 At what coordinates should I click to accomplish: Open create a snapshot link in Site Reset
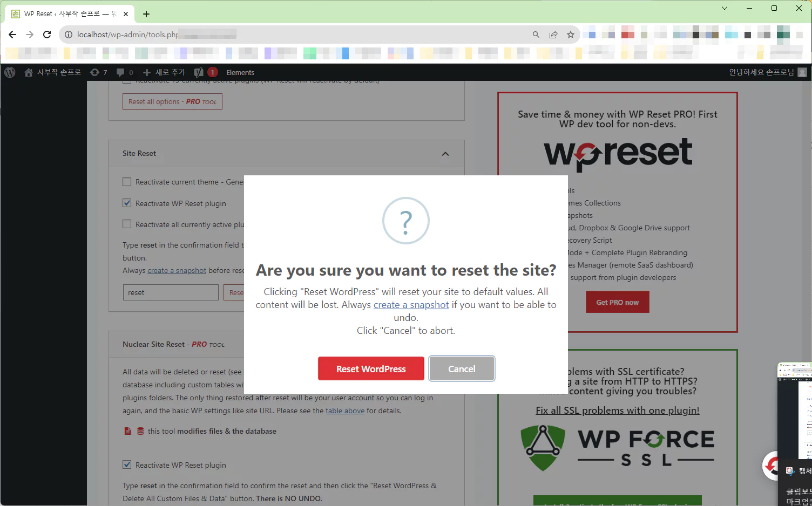(x=177, y=270)
